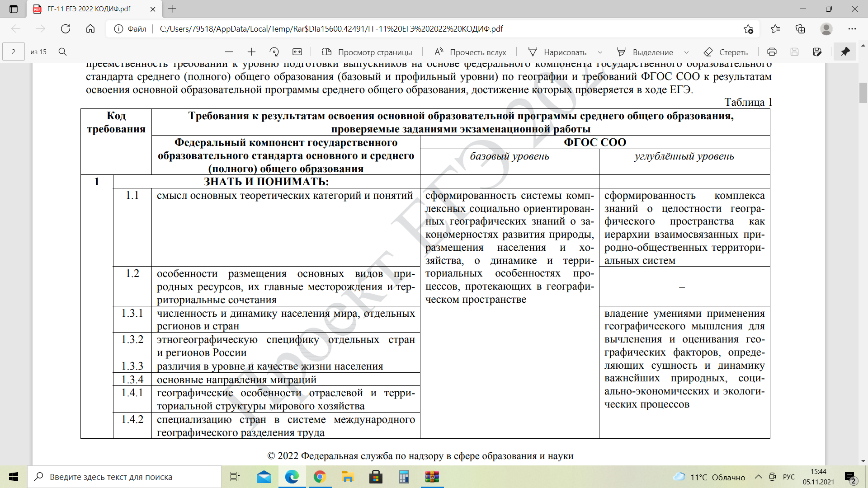Viewport: 868px width, 488px height.
Task: Open the browser settings ellipsis menu
Action: pyautogui.click(x=852, y=29)
